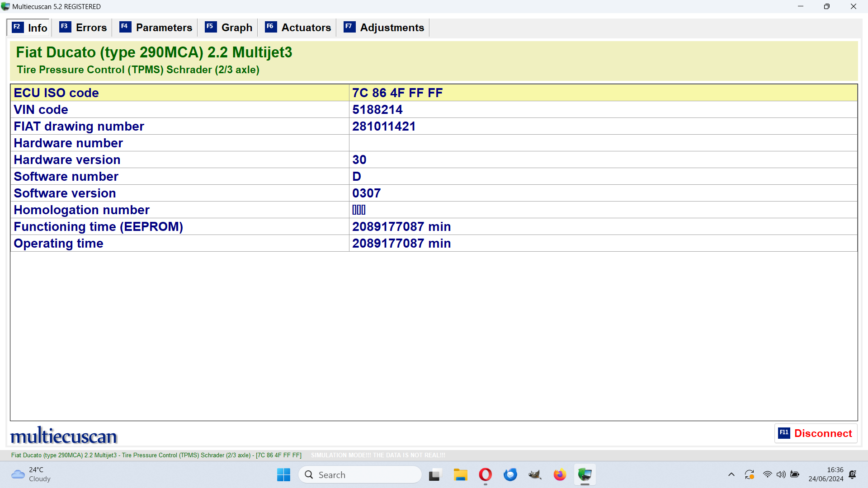The image size is (868, 488).
Task: Click the simulation mode warning text
Action: 378,455
